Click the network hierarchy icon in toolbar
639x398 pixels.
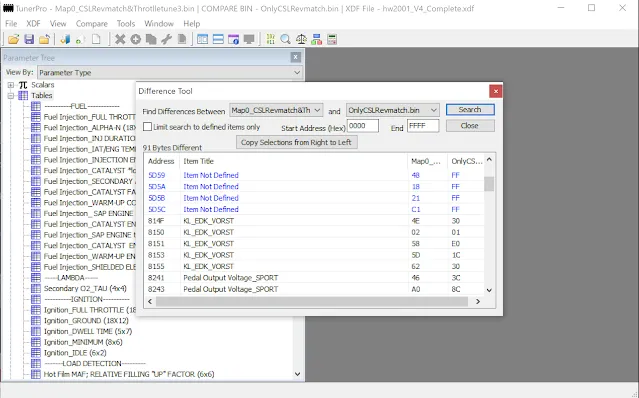[317, 39]
